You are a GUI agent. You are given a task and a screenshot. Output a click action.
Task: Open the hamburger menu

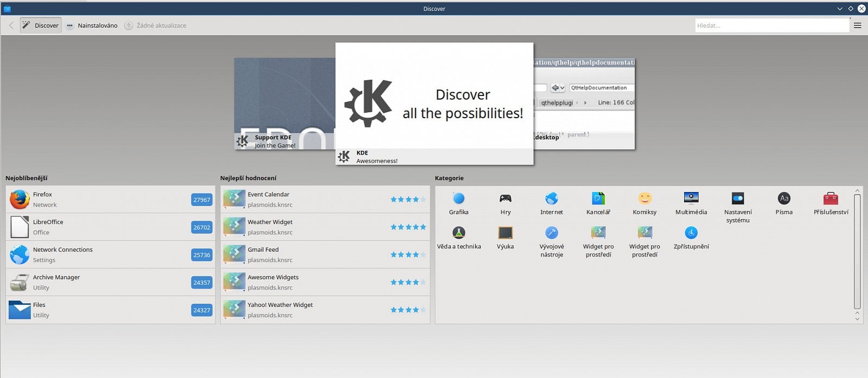858,25
